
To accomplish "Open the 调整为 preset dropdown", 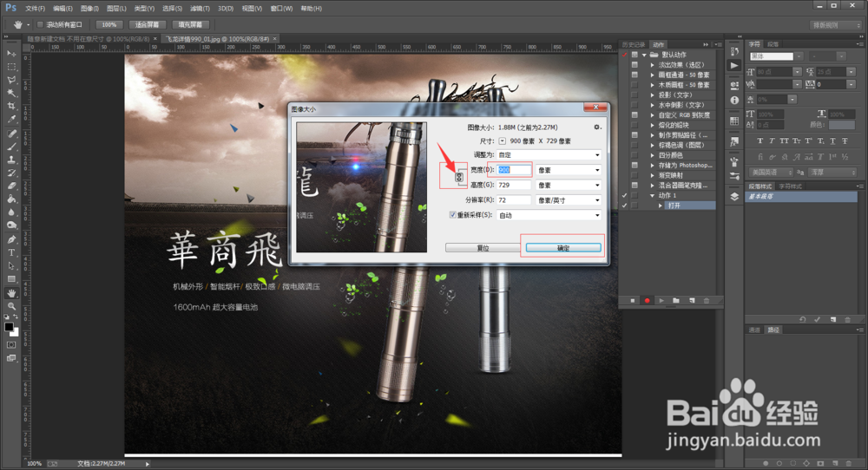I will (x=549, y=155).
